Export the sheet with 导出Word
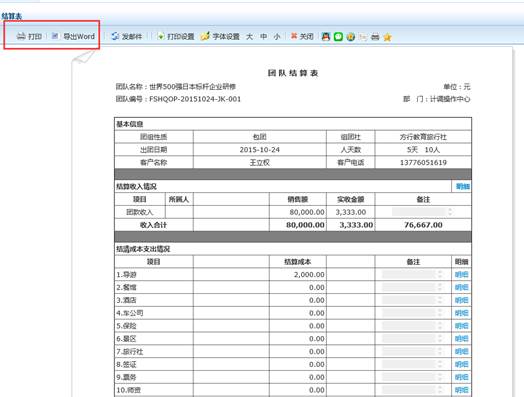This screenshot has height=397, width=524. point(74,36)
